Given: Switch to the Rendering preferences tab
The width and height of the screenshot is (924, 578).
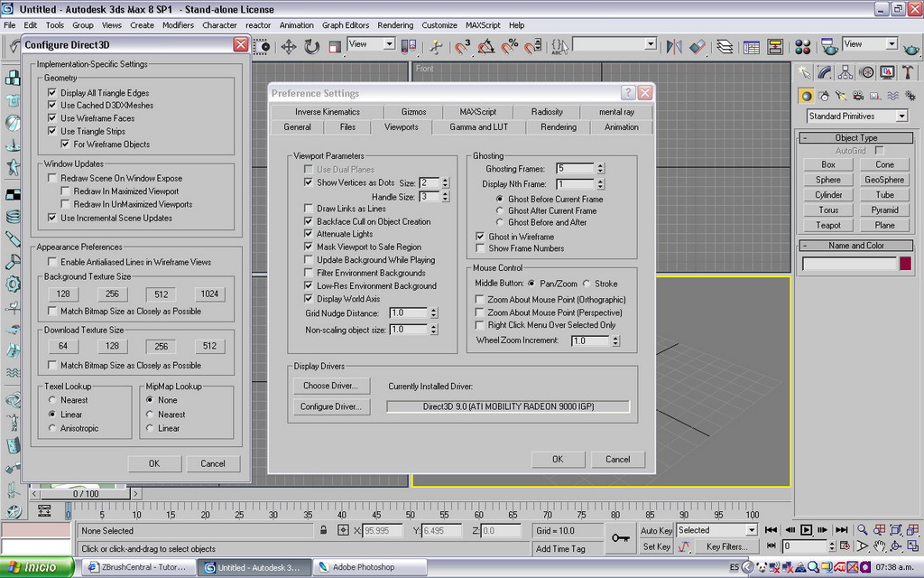Looking at the screenshot, I should coord(558,127).
